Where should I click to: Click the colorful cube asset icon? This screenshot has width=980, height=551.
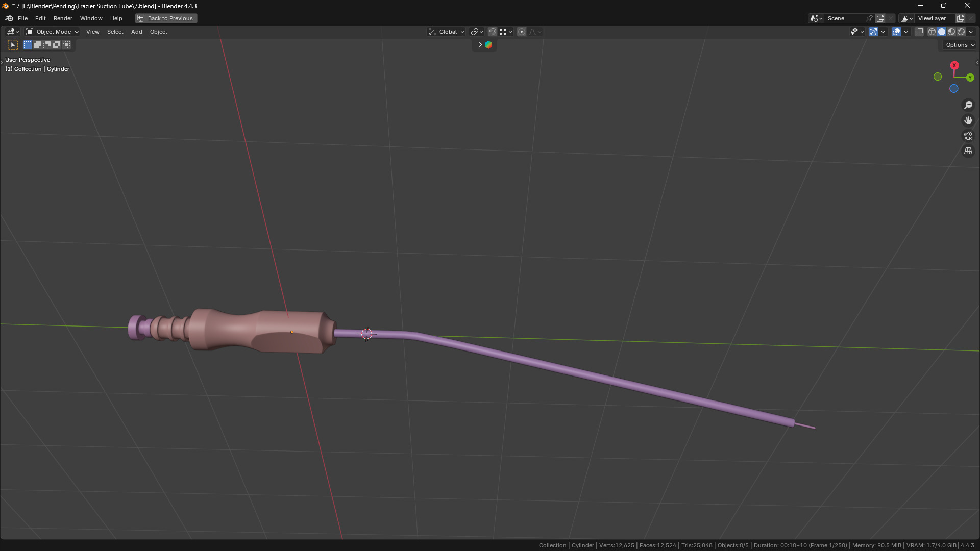pyautogui.click(x=488, y=45)
